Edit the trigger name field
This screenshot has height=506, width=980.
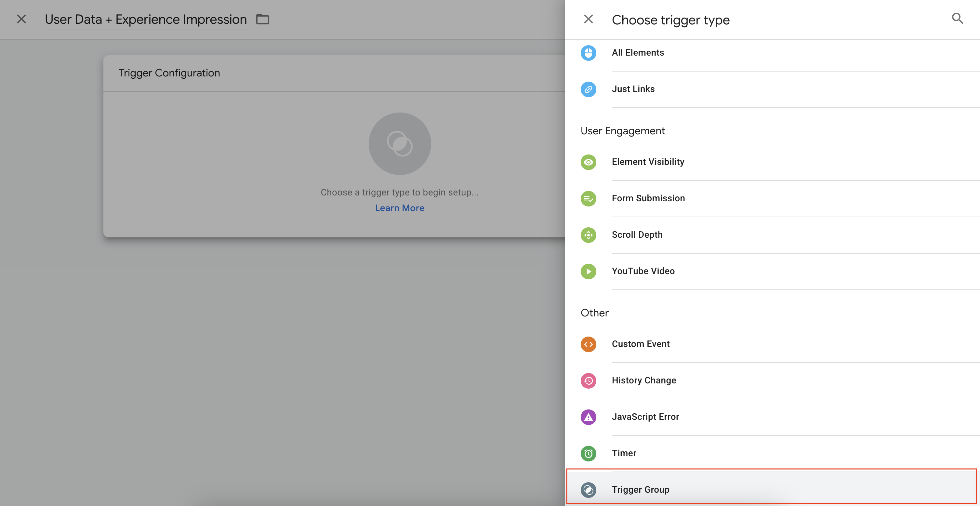pos(146,20)
